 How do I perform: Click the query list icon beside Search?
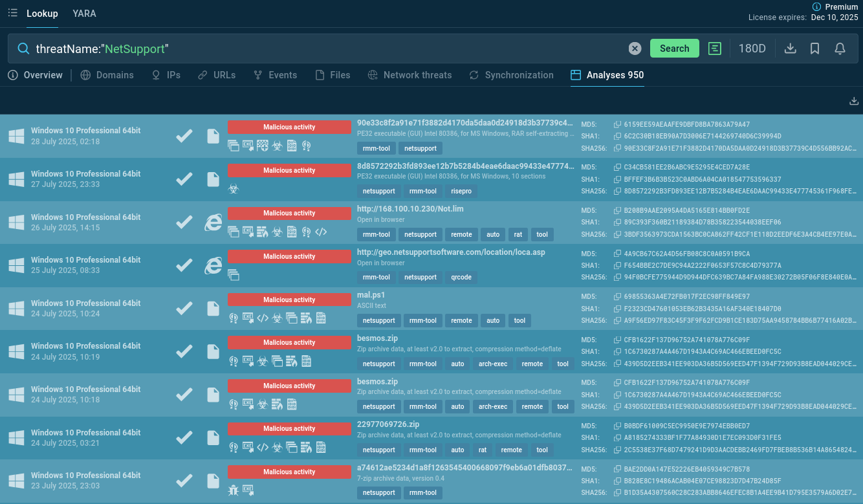714,49
